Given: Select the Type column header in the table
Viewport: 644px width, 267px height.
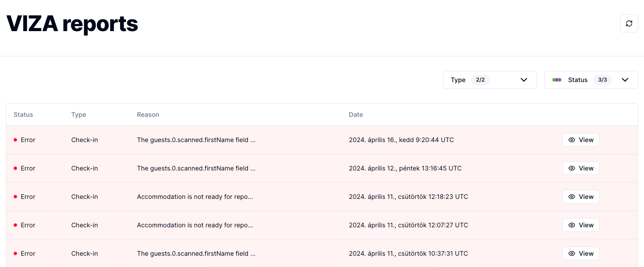Looking at the screenshot, I should coord(79,115).
